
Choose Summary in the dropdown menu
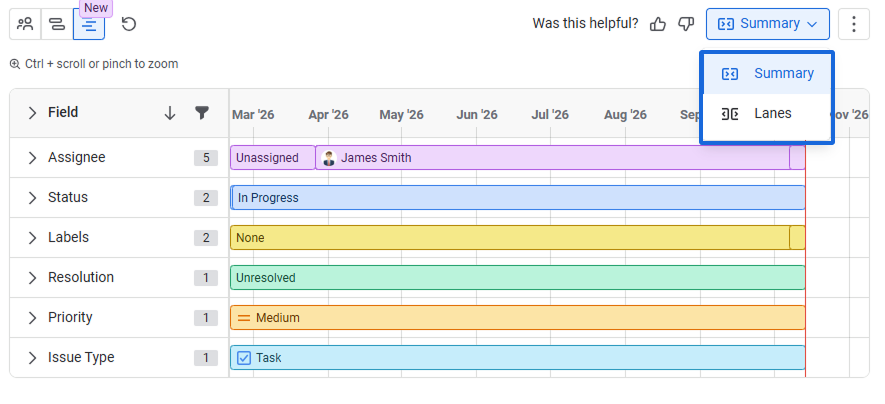pos(767,73)
